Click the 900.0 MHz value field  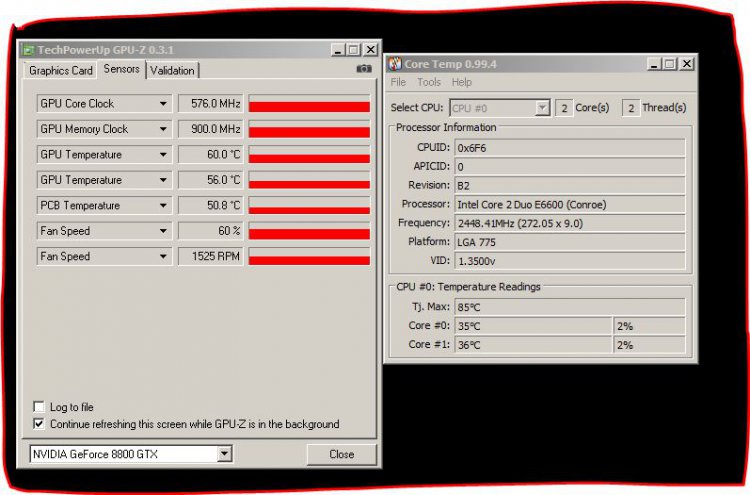tap(211, 129)
